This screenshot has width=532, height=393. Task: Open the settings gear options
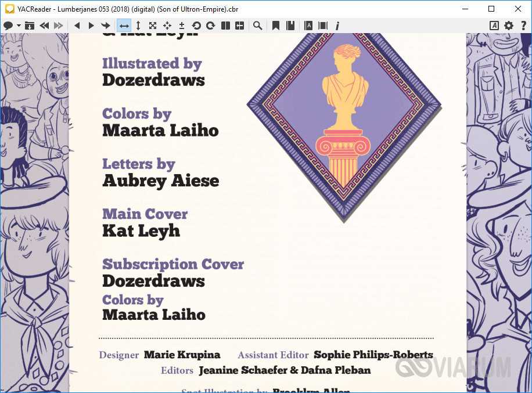[x=509, y=26]
